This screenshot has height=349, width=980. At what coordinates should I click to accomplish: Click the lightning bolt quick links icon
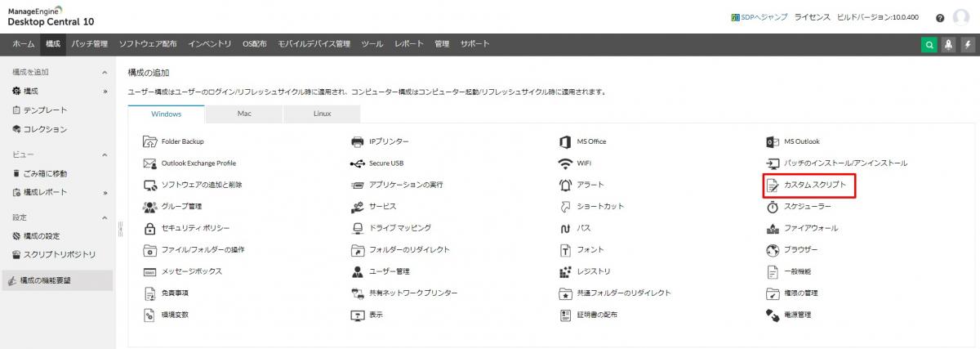click(969, 45)
